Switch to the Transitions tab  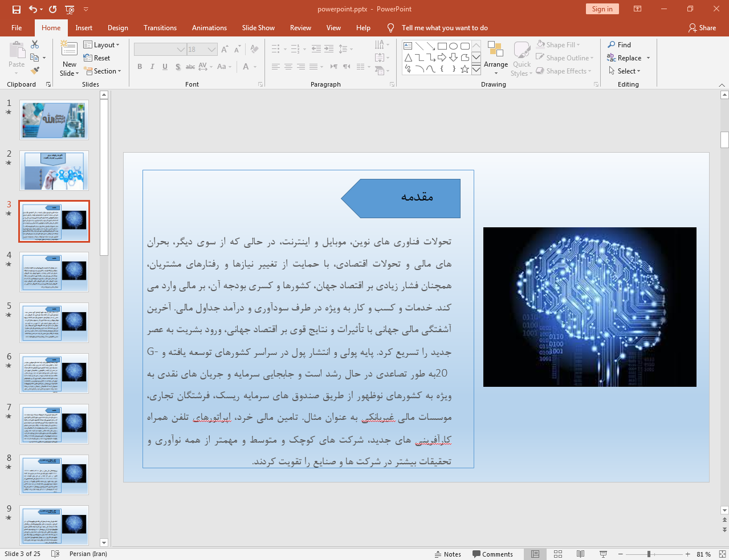pyautogui.click(x=160, y=27)
